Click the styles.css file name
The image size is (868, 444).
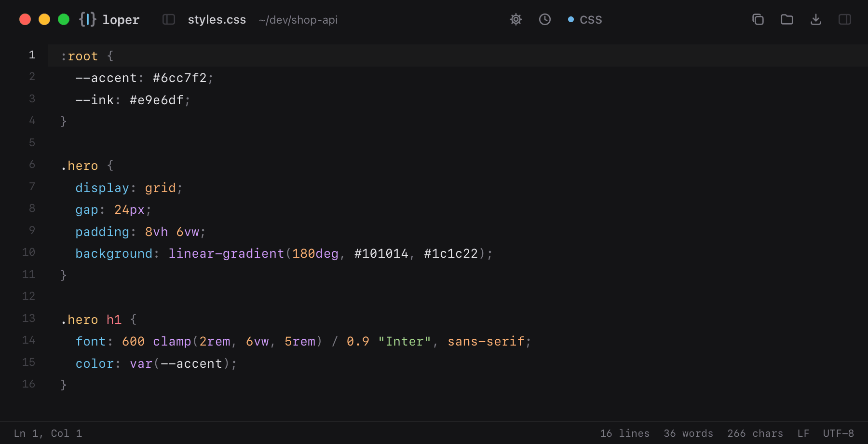[217, 20]
